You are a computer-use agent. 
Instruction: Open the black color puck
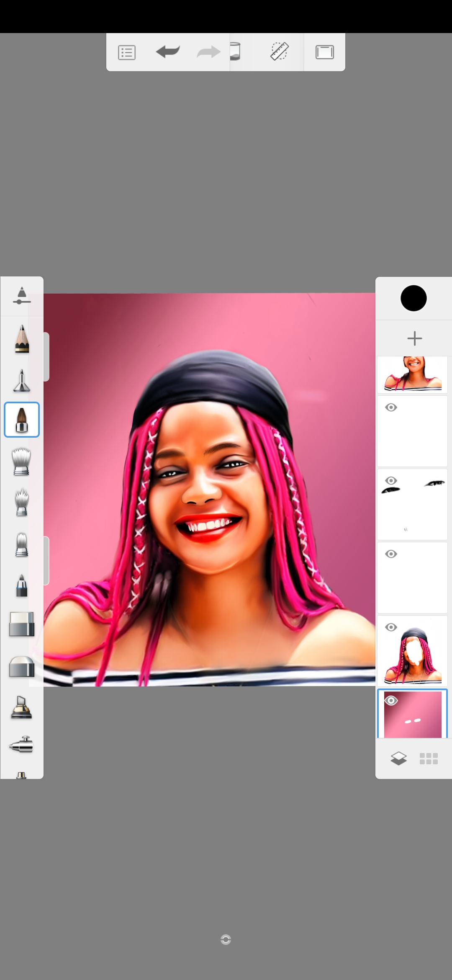(x=413, y=298)
